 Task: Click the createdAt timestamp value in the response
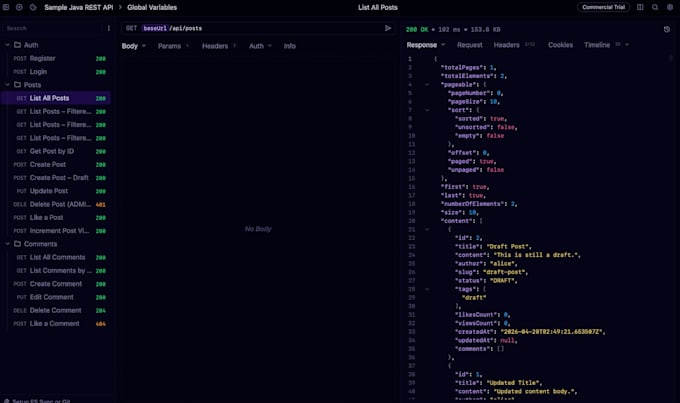coord(552,331)
